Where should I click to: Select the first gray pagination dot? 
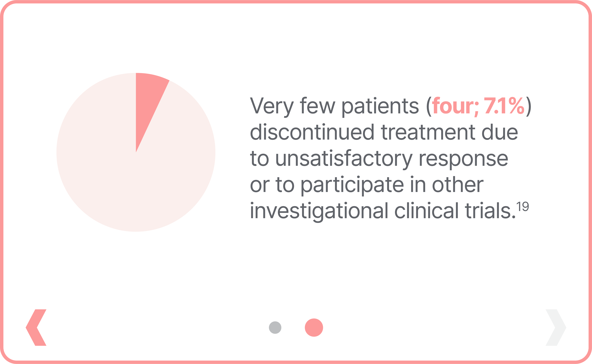click(275, 327)
